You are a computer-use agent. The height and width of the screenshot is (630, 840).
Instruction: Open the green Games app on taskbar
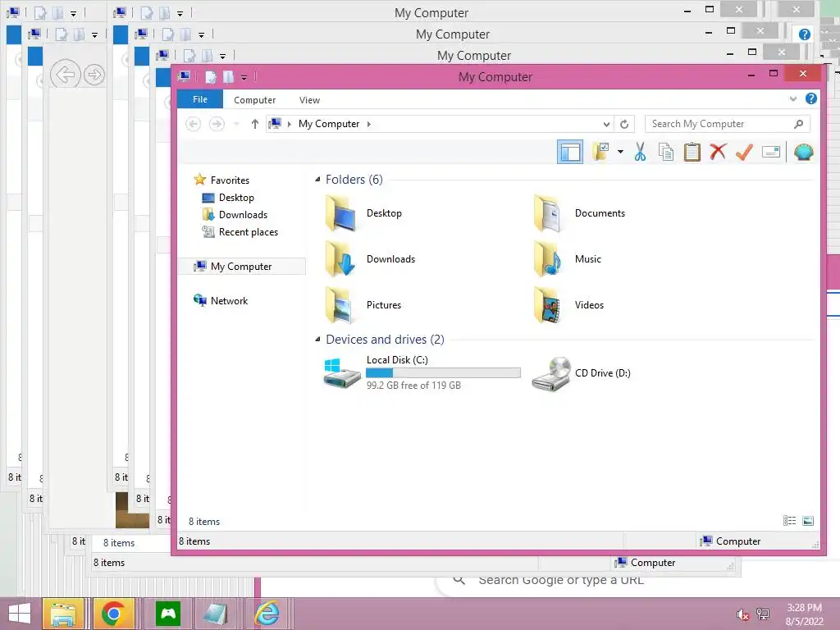[168, 614]
